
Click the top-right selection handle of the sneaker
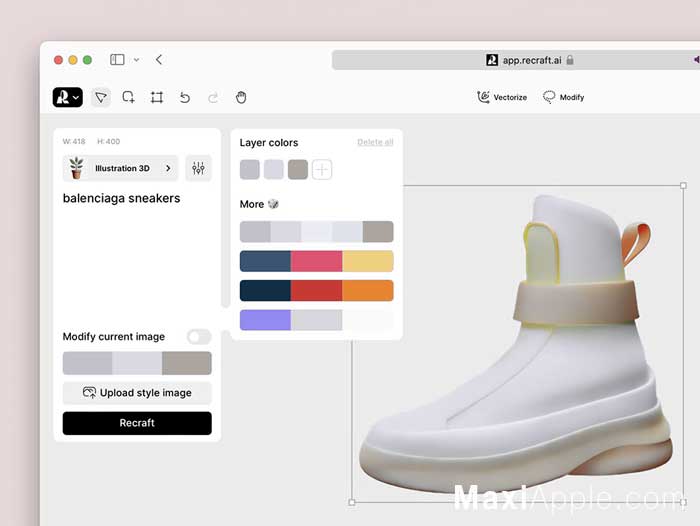tap(683, 185)
